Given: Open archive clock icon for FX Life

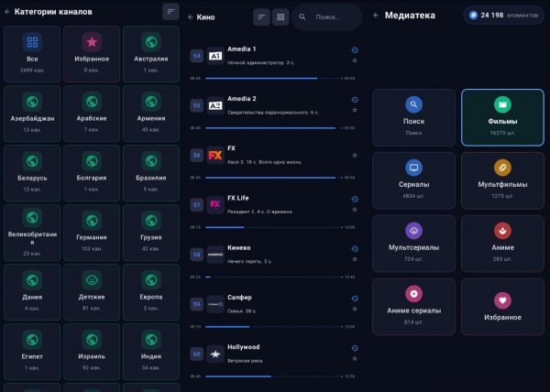Looking at the screenshot, I should [355, 199].
